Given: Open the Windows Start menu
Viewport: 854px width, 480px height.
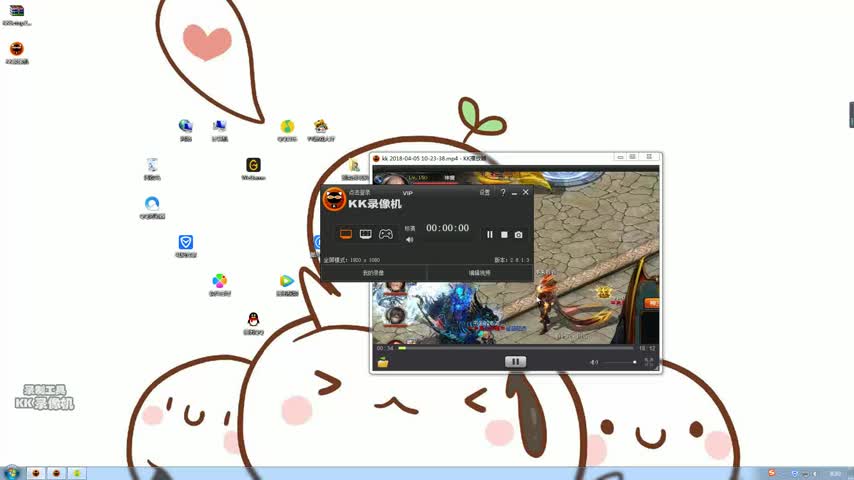Looking at the screenshot, I should 11,472.
